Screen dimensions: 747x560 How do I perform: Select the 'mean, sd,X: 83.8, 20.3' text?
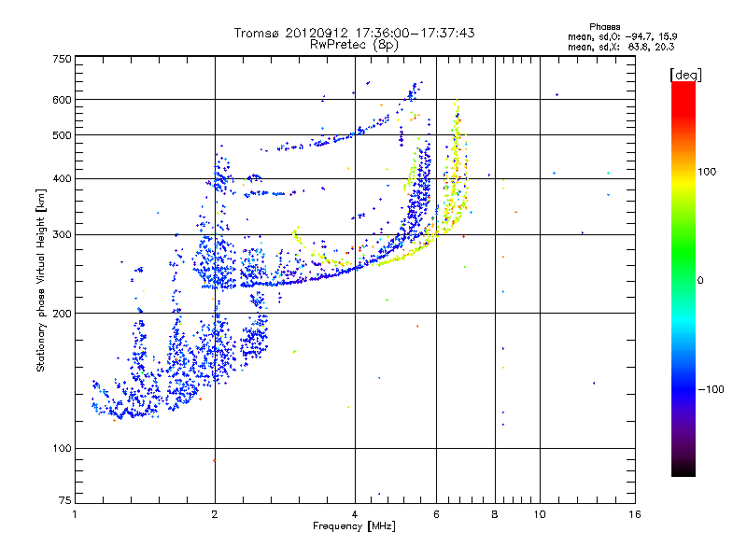pos(621,47)
